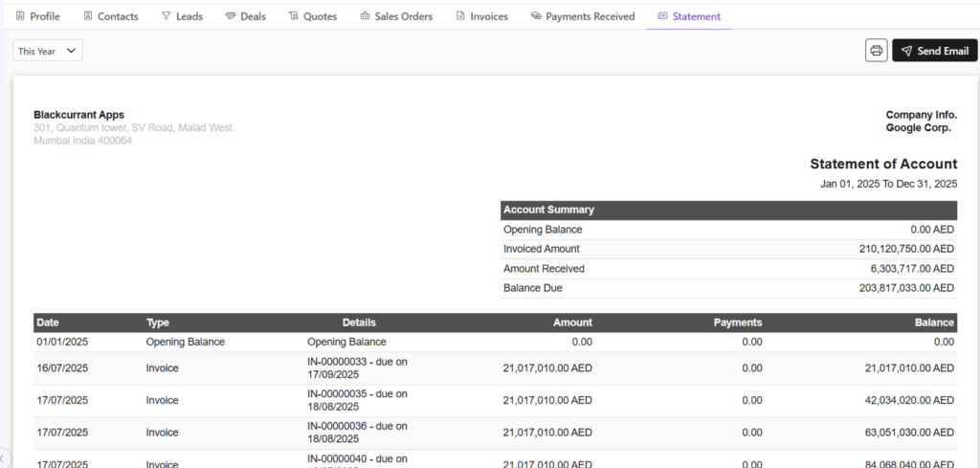
Task: Click the Blackcurrant Apps heading
Action: [x=78, y=115]
